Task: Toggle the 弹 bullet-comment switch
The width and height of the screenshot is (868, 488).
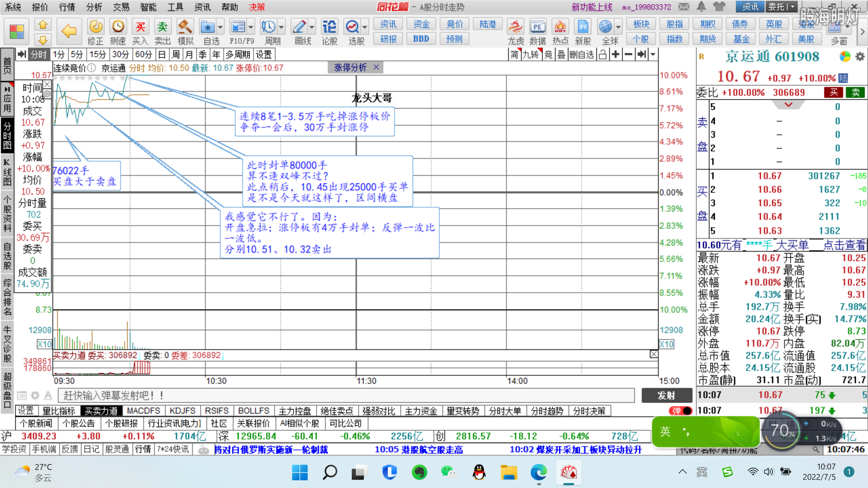Action: [680, 411]
